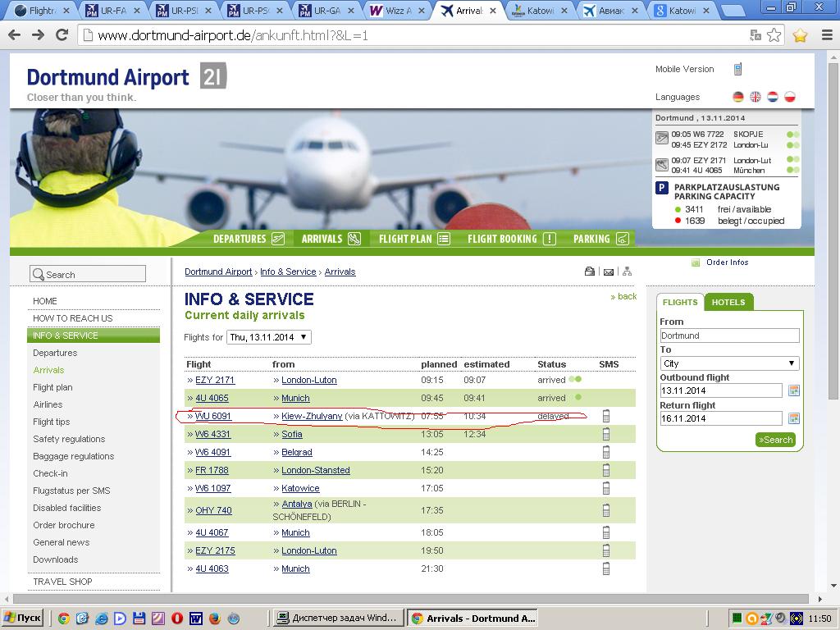The image size is (840, 630).
Task: Switch to the HOTELS tab
Action: 728,302
